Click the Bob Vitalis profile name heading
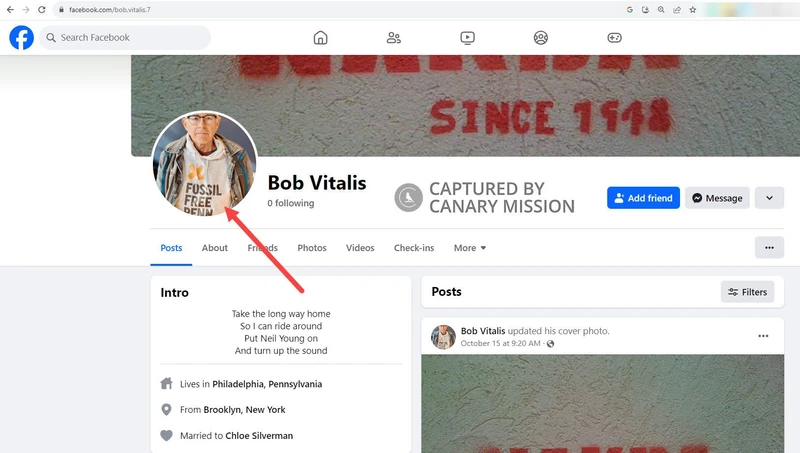This screenshot has width=800, height=453. [317, 183]
